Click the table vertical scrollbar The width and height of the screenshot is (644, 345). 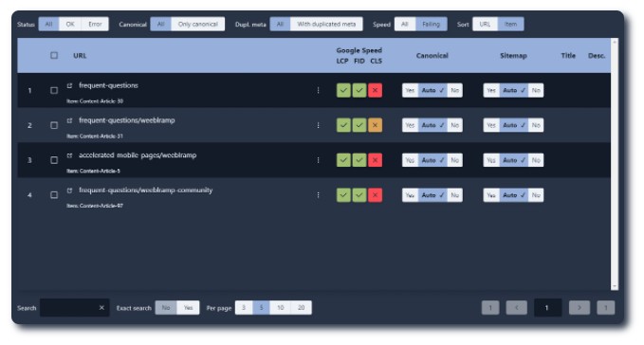click(x=615, y=164)
